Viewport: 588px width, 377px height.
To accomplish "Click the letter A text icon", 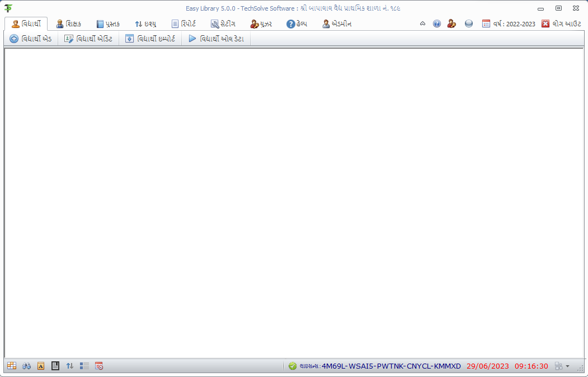I will coord(41,366).
